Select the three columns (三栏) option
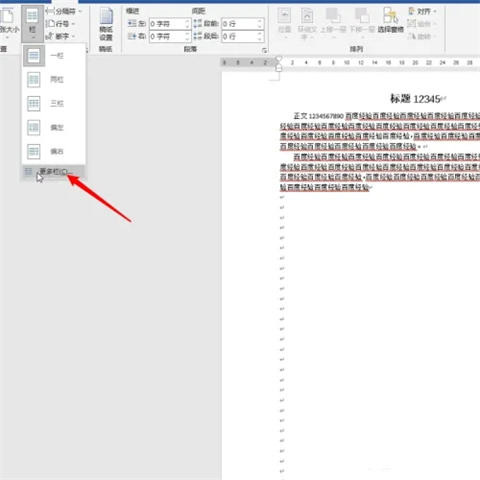 coord(53,104)
